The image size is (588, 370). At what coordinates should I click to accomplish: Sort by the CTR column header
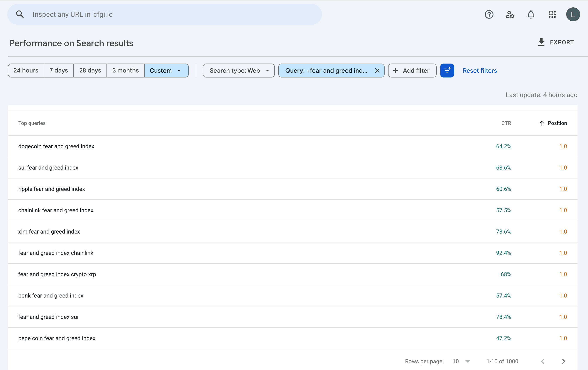(506, 123)
